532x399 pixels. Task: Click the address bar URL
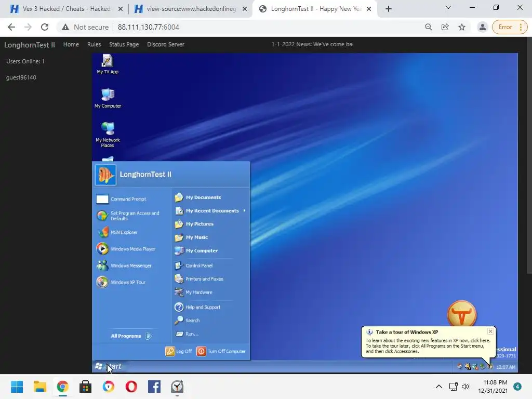pos(148,27)
